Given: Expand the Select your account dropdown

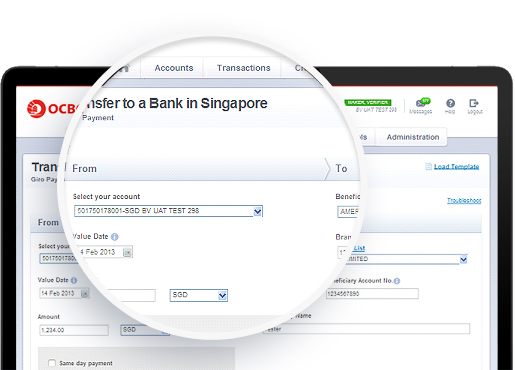Looking at the screenshot, I should pos(168,211).
